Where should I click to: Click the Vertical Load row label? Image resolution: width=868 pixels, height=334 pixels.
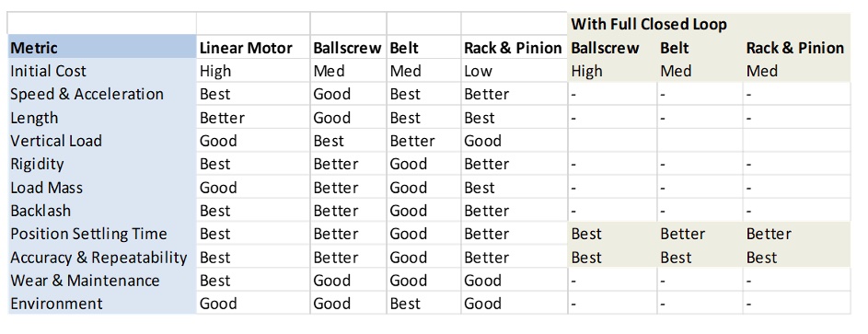[x=56, y=141]
